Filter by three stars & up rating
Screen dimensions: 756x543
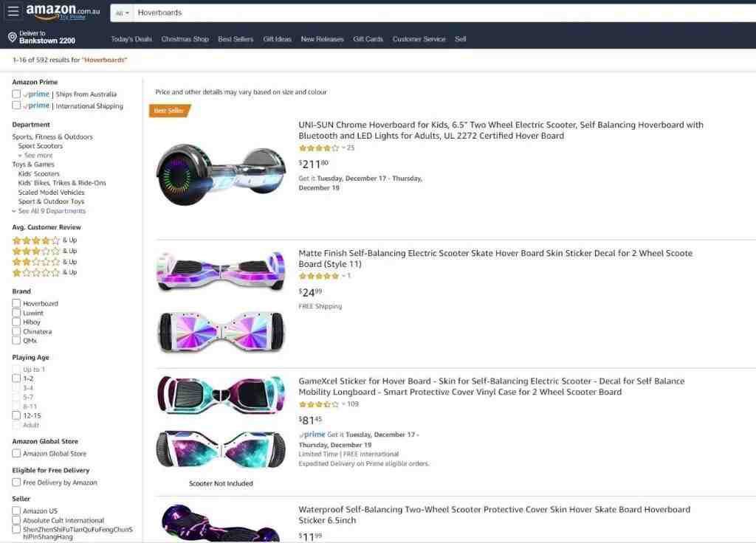click(x=44, y=251)
